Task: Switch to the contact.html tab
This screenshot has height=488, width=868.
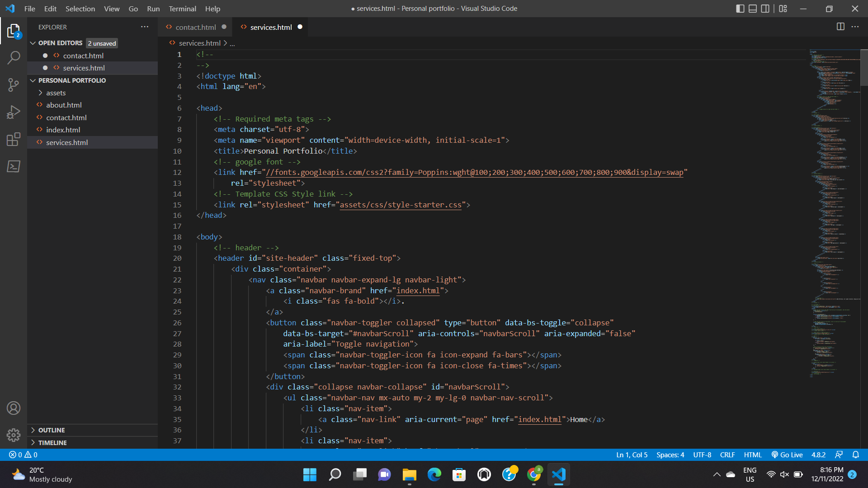Action: 195,27
